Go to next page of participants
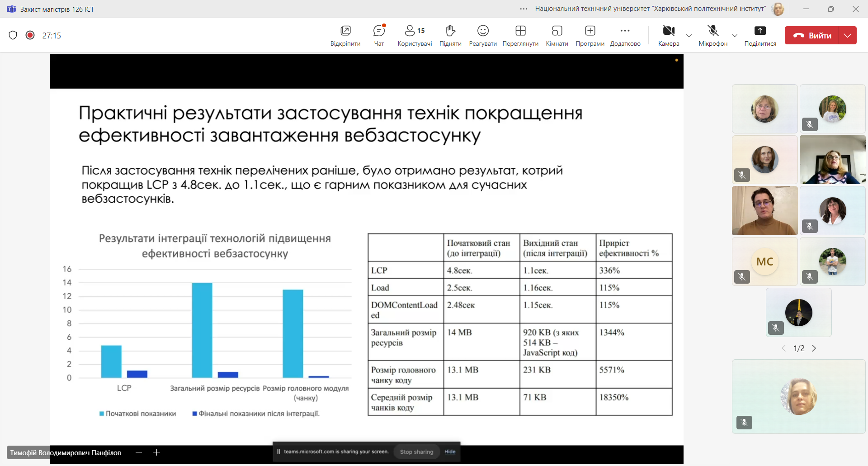Screen dimensions: 868x466 click(x=814, y=348)
